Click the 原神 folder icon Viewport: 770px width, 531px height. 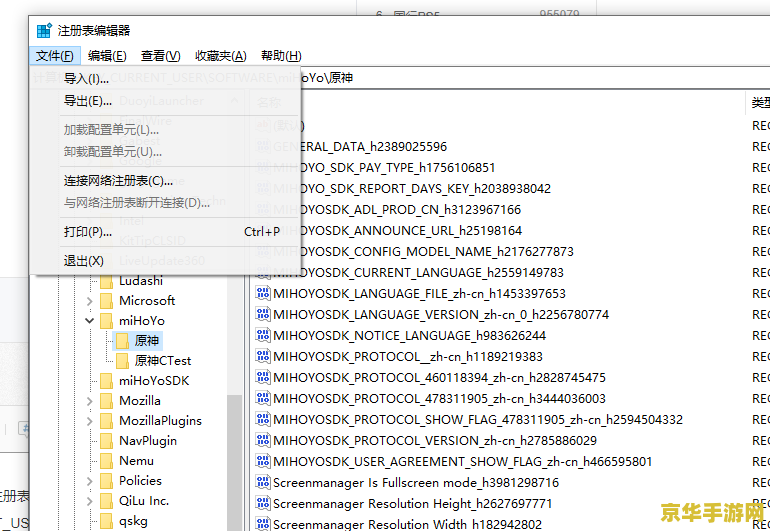[x=122, y=340]
